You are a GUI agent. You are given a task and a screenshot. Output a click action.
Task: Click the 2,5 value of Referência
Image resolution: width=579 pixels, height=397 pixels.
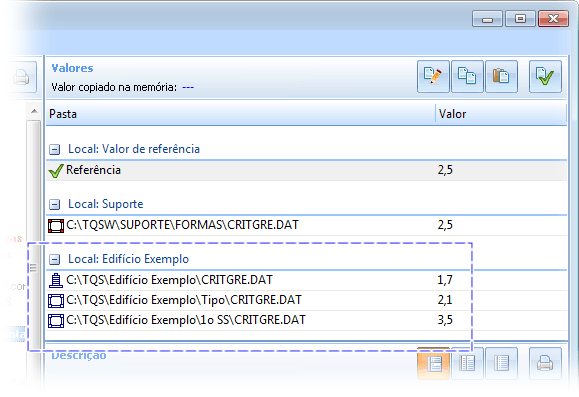tap(445, 170)
